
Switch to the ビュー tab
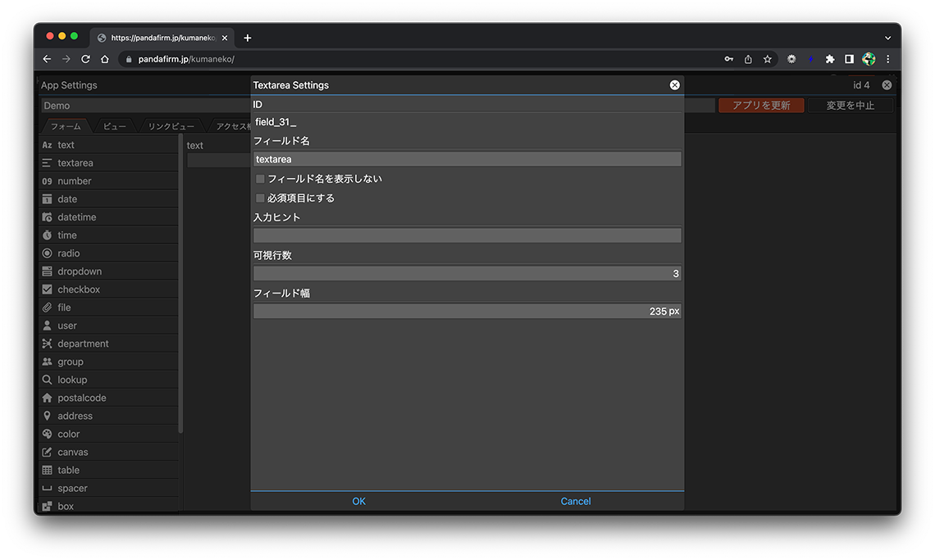click(x=114, y=126)
